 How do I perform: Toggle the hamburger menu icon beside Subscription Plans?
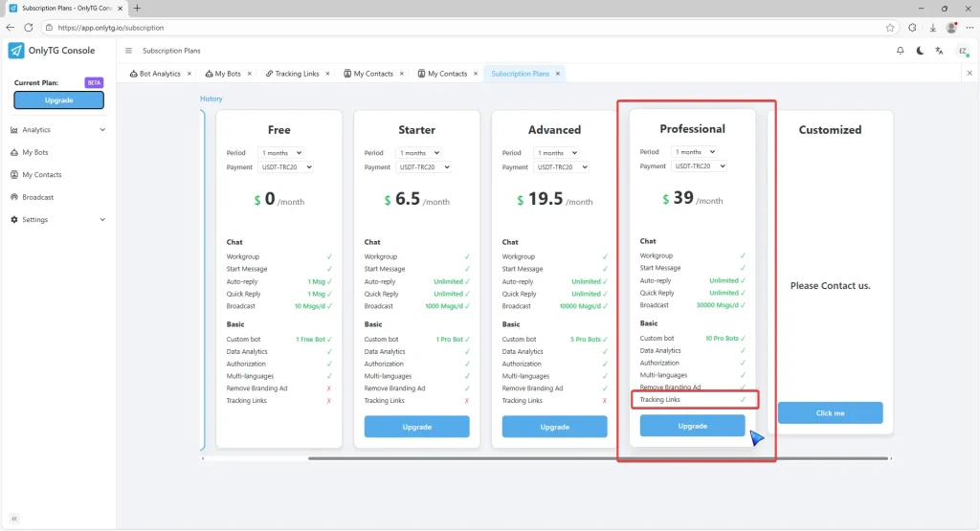(x=128, y=51)
